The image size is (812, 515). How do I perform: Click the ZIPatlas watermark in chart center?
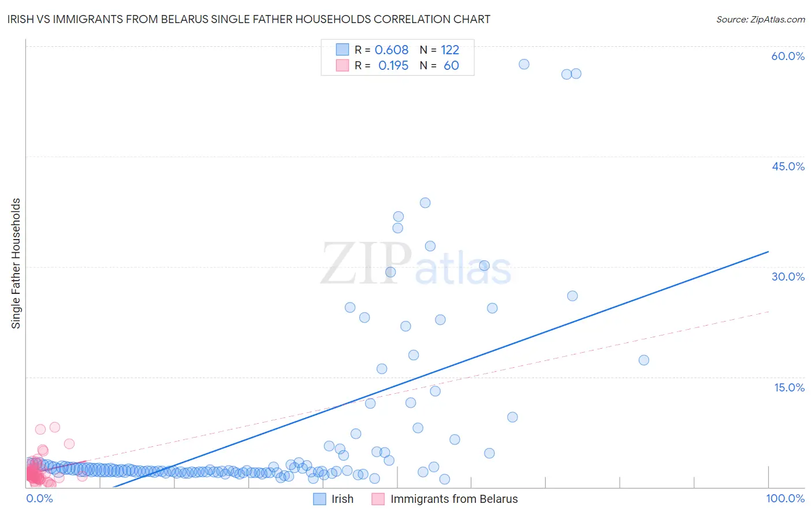pyautogui.click(x=416, y=264)
